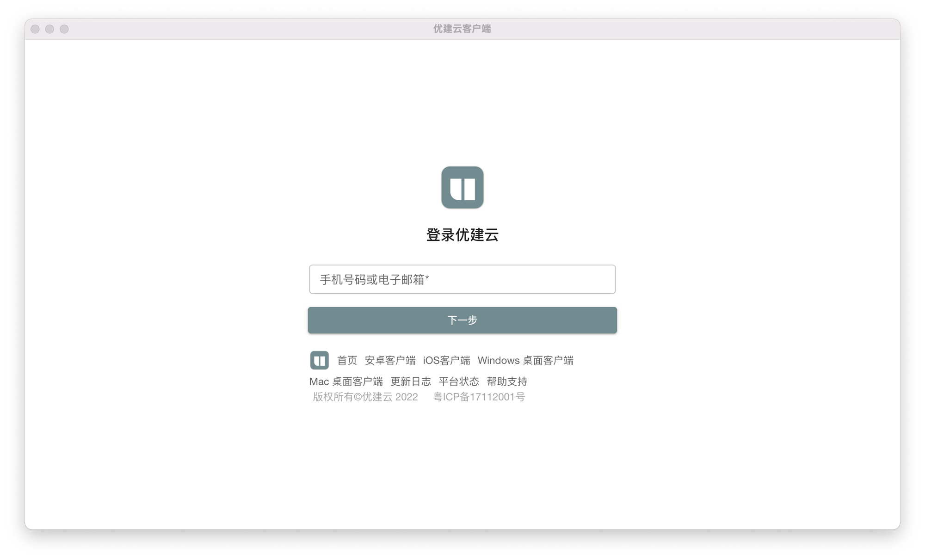Close the window with the first title-bar button
The height and width of the screenshot is (560, 925).
(x=35, y=29)
